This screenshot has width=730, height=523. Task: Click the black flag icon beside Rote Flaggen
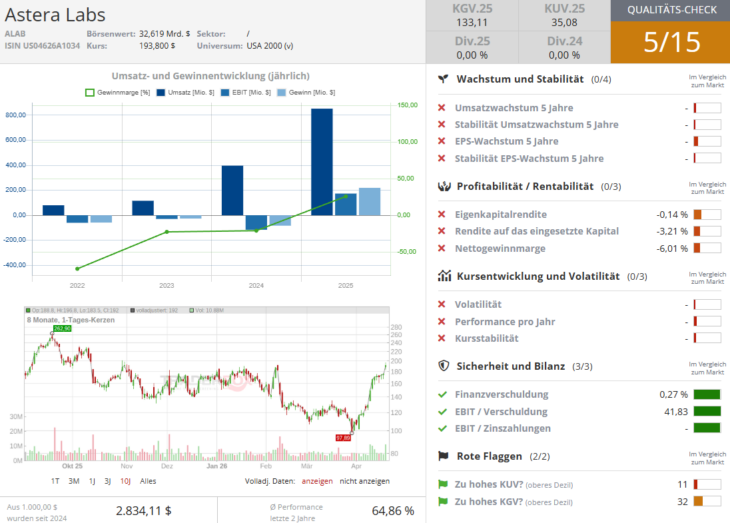[443, 456]
